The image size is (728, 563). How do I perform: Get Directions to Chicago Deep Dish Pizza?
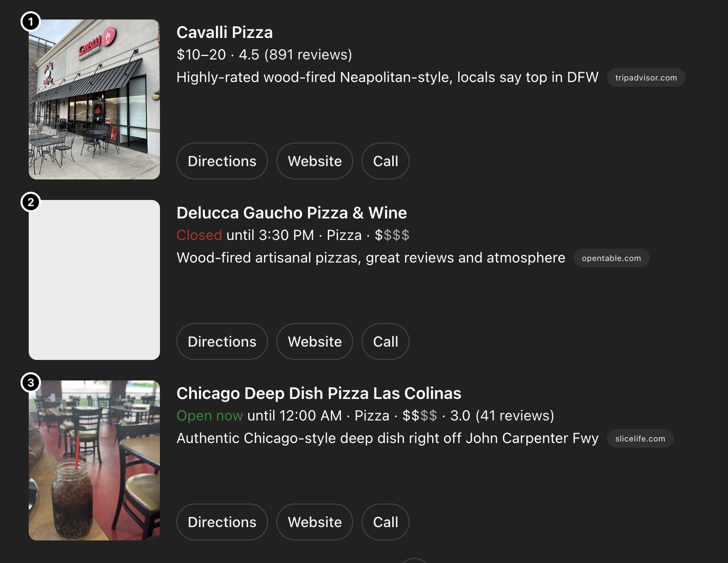pos(222,522)
